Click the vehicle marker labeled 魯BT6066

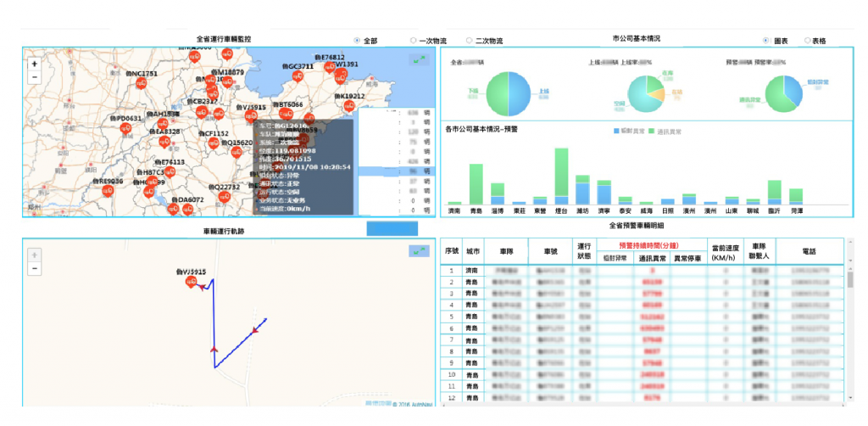pos(286,114)
